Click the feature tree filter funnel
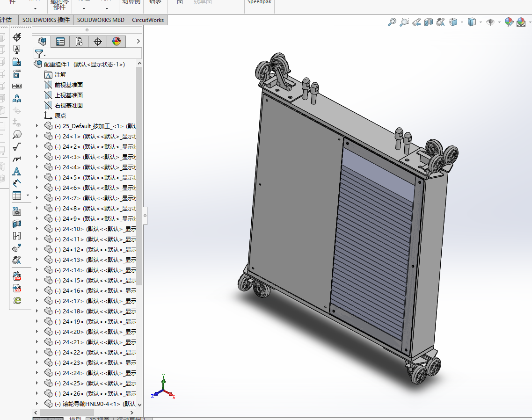Screen dimensions: 532x420 pos(39,54)
